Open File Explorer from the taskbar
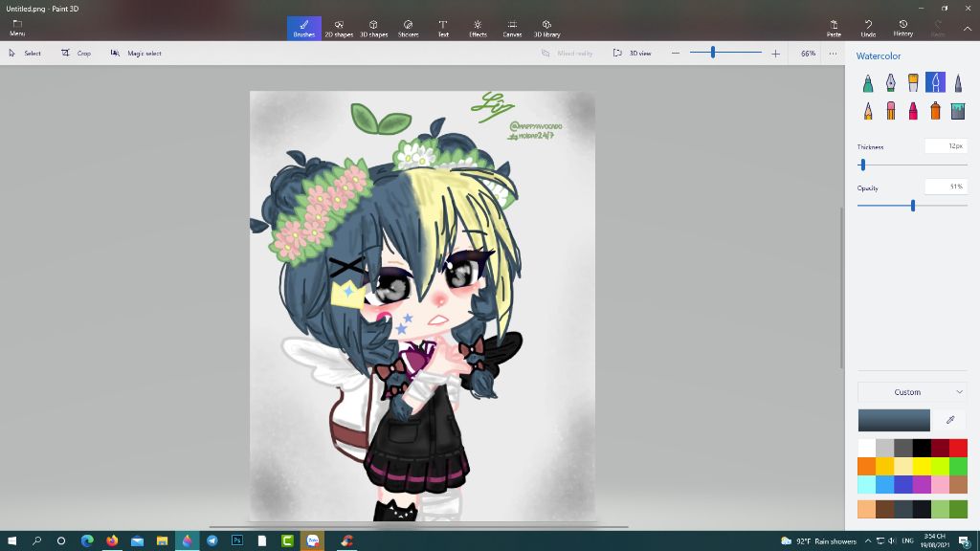 click(162, 541)
